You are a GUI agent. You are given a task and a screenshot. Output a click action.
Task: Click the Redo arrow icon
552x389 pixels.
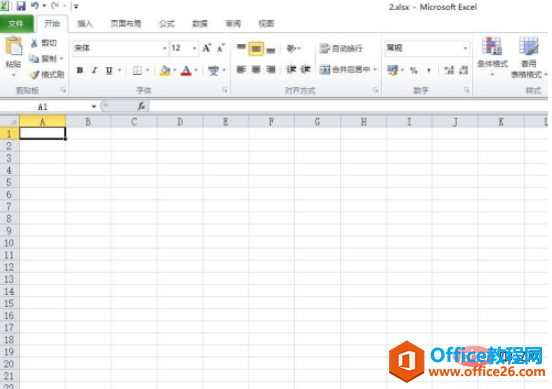click(x=55, y=6)
